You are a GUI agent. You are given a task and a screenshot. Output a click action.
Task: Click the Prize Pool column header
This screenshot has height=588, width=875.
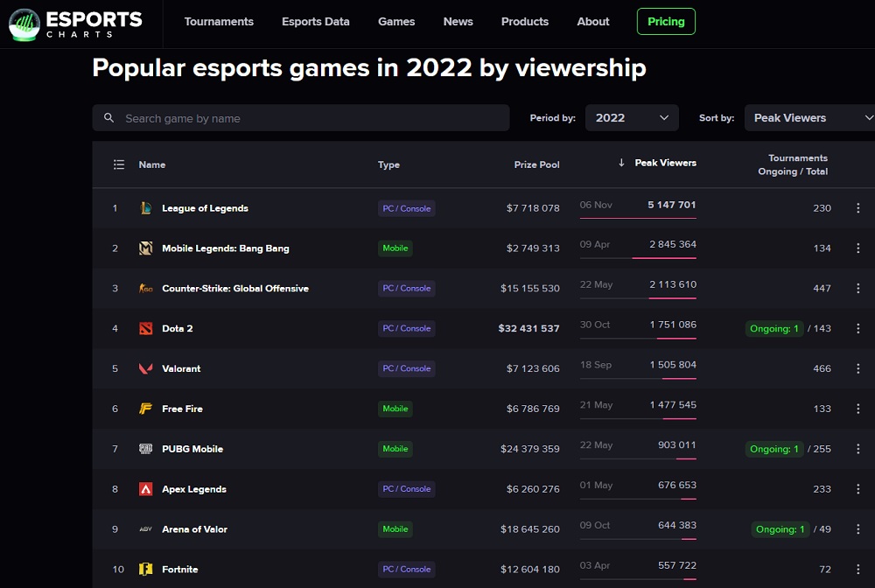point(536,164)
